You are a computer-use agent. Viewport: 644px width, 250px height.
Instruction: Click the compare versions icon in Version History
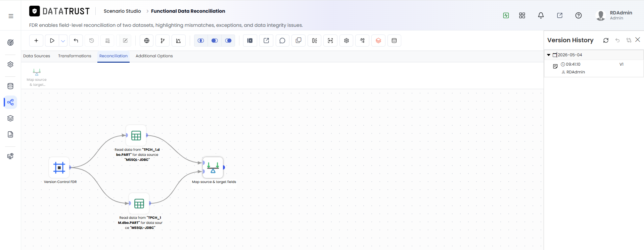[x=629, y=40]
